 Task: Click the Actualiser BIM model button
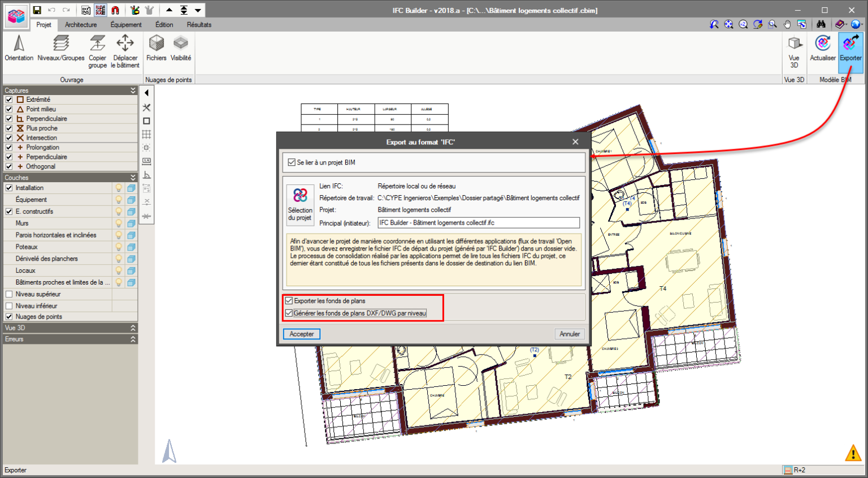823,49
